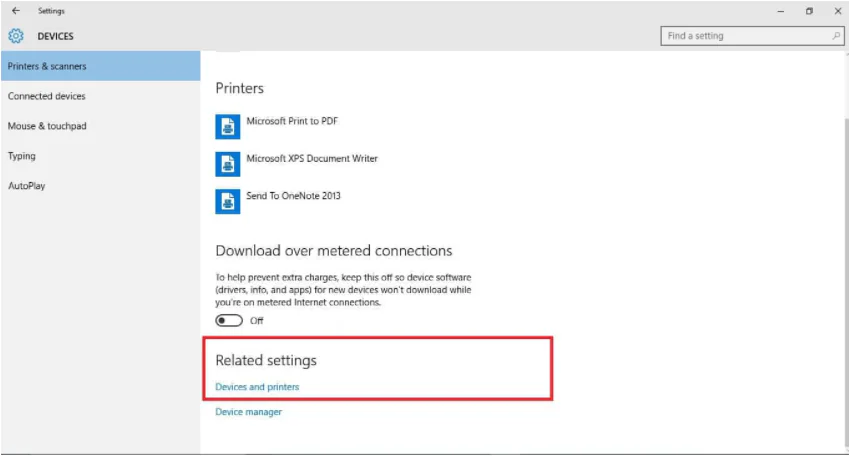Click the search magnifier icon

point(836,36)
